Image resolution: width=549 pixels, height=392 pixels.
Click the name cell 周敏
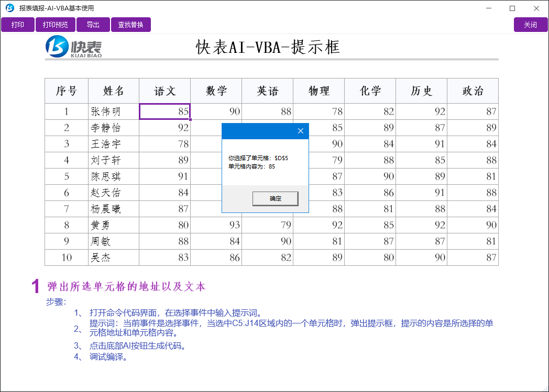(x=114, y=241)
